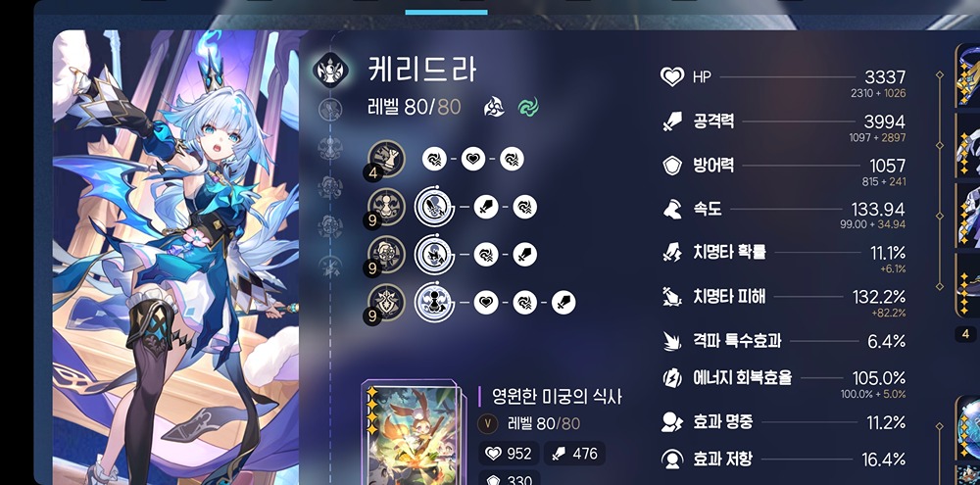Select the 속도 stat entry
This screenshot has width=980, height=485.
782,214
